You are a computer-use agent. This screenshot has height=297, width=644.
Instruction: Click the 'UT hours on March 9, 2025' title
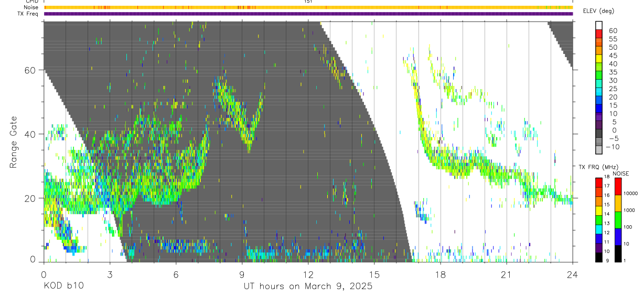pos(308,287)
